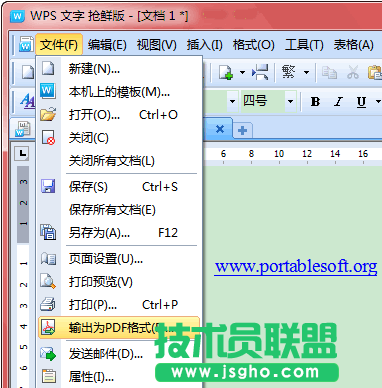
Task: Choose 关闭所有文档(L) menu item
Action: coord(119,161)
